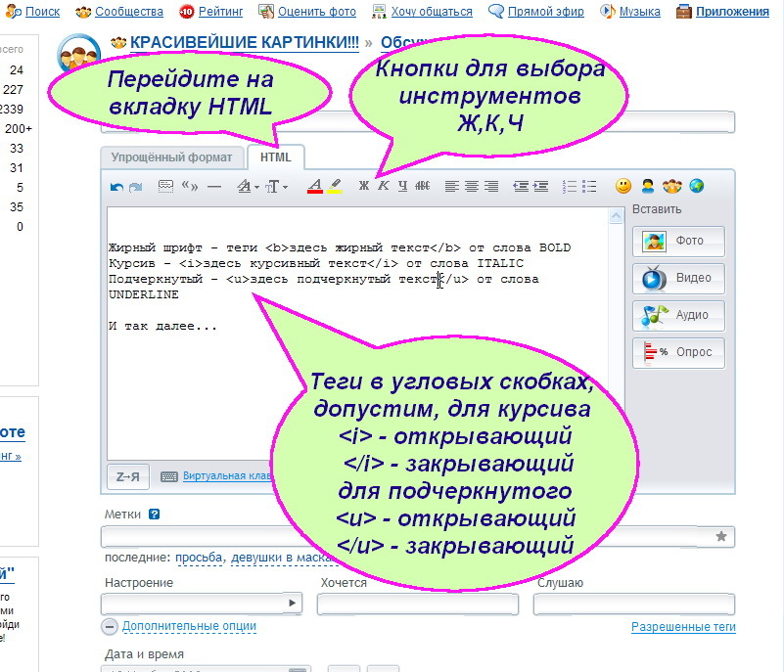Open Сообщества in the top navigation
Viewport: 784px width, 672px height.
tap(129, 11)
